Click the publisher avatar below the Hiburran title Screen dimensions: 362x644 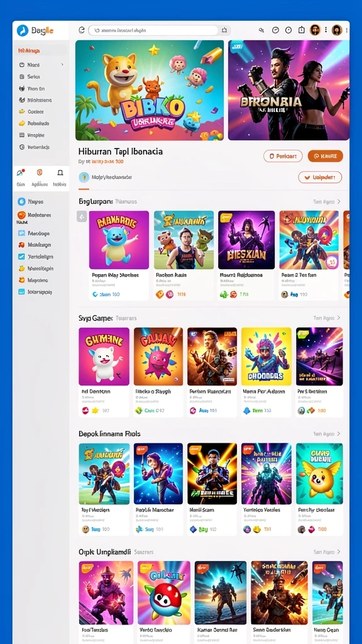point(84,177)
